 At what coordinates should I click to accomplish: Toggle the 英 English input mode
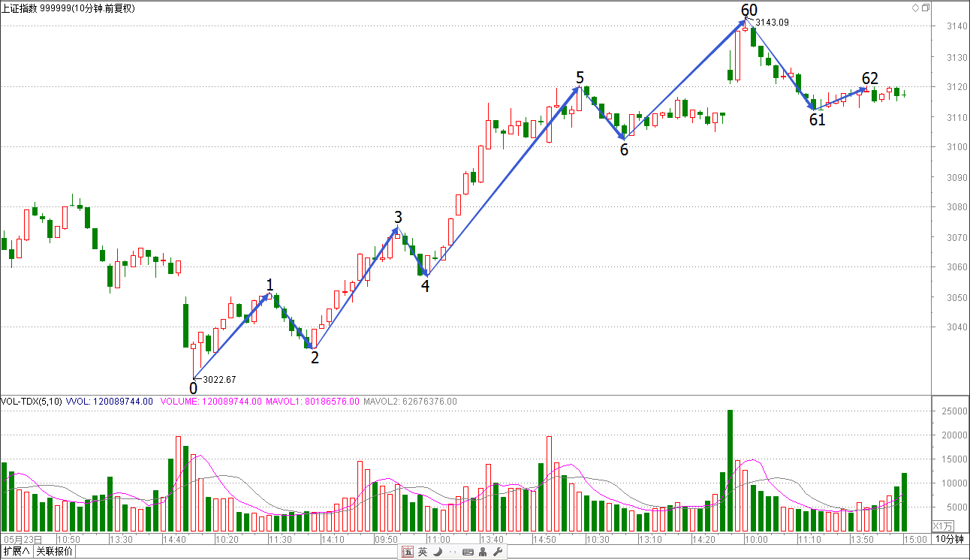pos(423,552)
